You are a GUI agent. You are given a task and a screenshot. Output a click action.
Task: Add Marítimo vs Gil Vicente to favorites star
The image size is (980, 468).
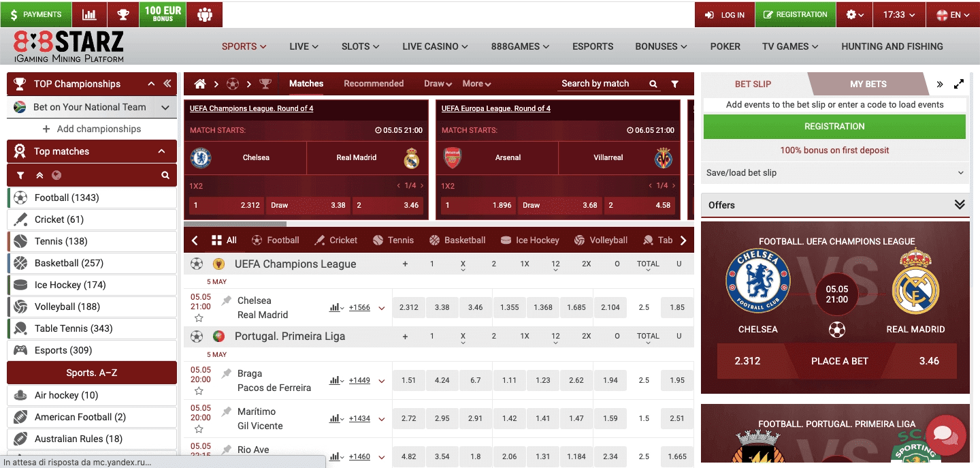pos(199,429)
